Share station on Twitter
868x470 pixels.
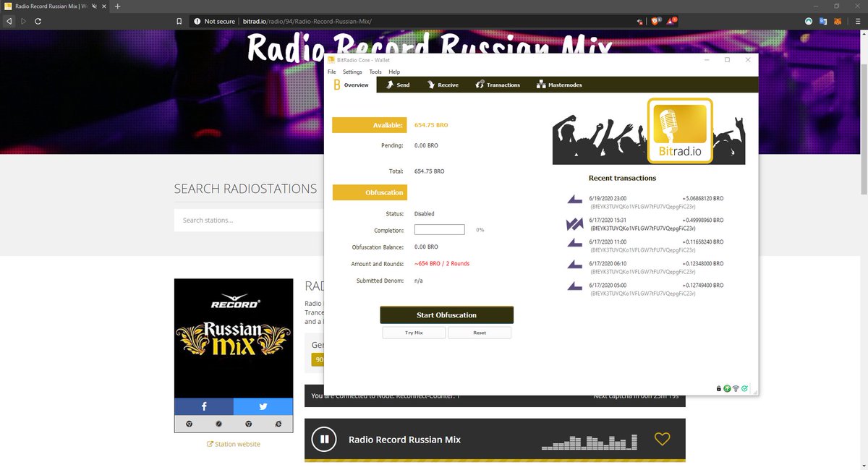pyautogui.click(x=263, y=406)
